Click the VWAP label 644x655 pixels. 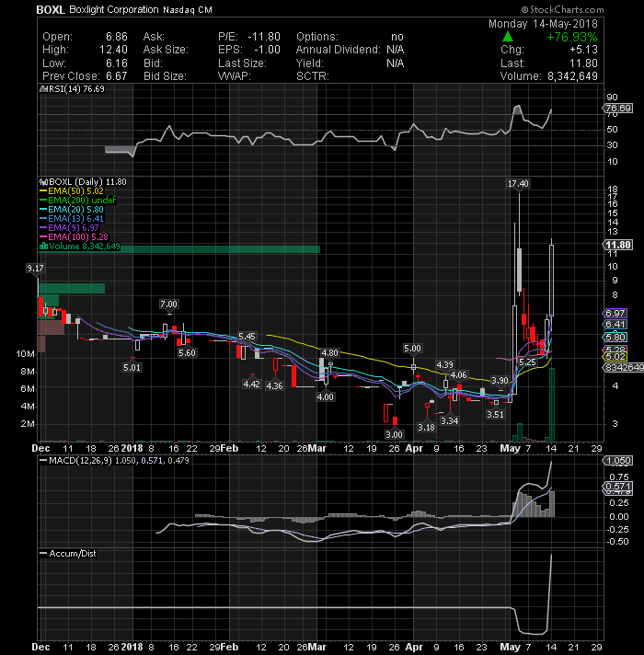[235, 76]
